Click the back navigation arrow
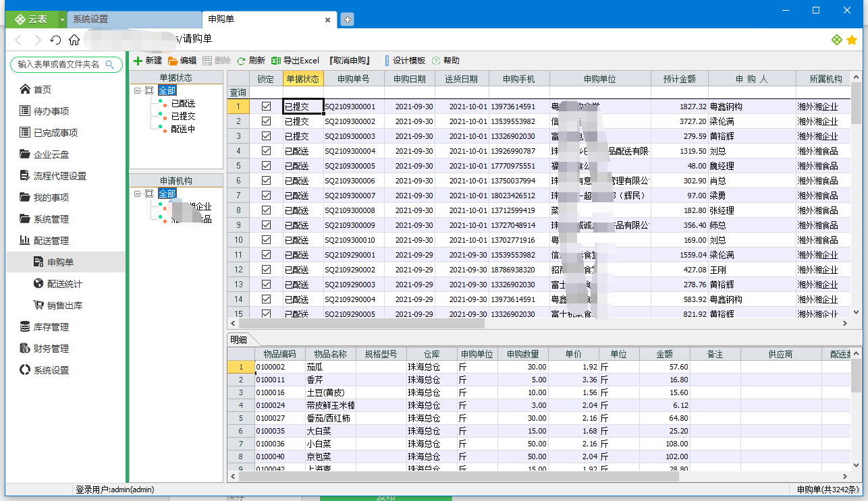Viewport: 868px width, 501px height. (x=19, y=40)
